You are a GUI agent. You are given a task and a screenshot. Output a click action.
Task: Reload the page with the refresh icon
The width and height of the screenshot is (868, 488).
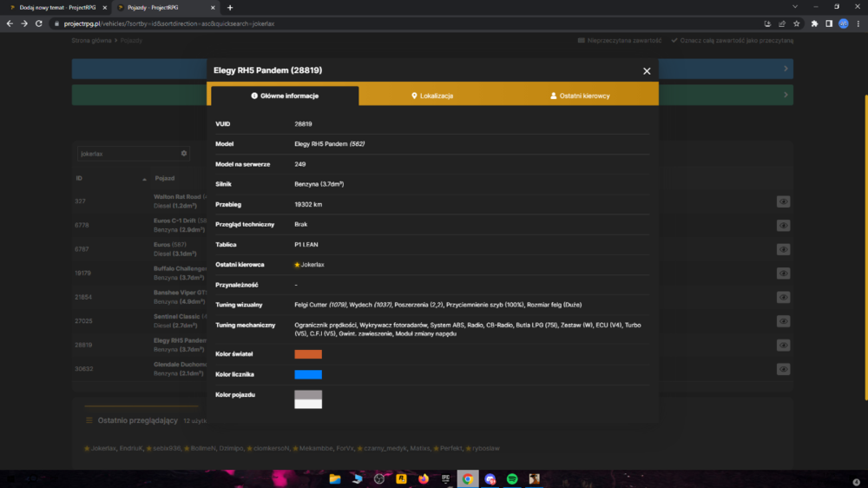(x=39, y=23)
